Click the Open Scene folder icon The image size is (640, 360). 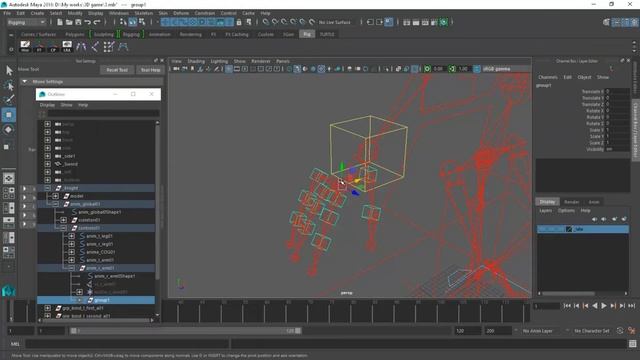(x=69, y=22)
